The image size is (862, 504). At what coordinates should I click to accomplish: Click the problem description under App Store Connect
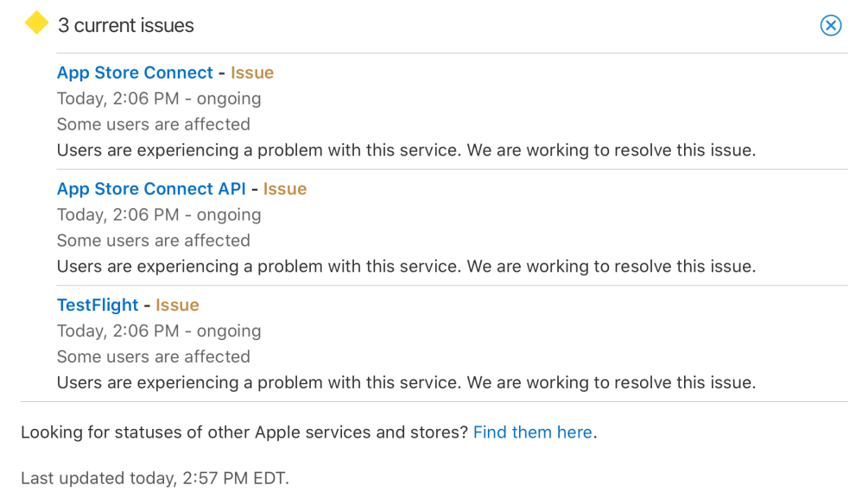[406, 150]
